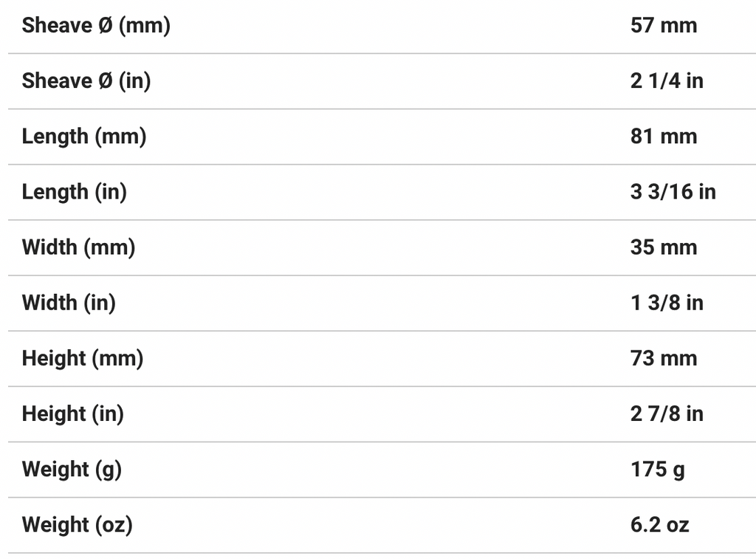Screen dimensions: 756x559
Task: Click the "Sheave Ø (mm)" row label
Action: 96,26
